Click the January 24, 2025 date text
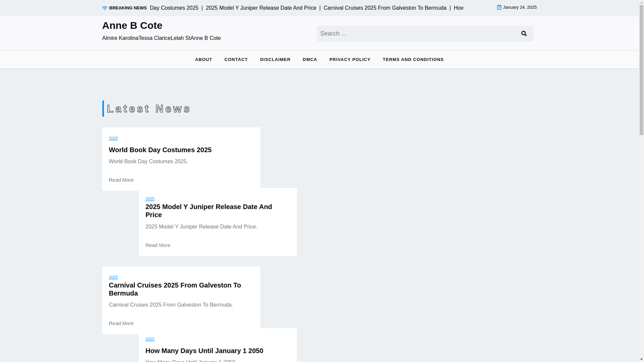644x362 pixels. click(x=520, y=7)
